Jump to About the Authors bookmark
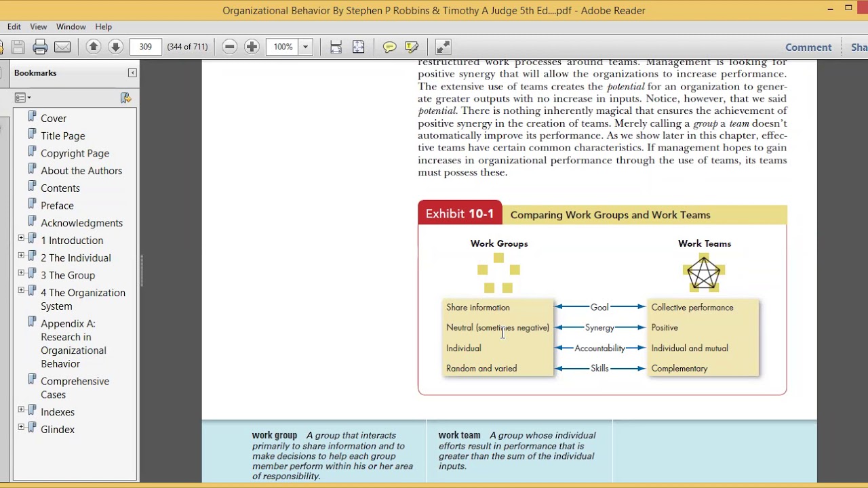Viewport: 868px width, 488px height. click(x=81, y=171)
